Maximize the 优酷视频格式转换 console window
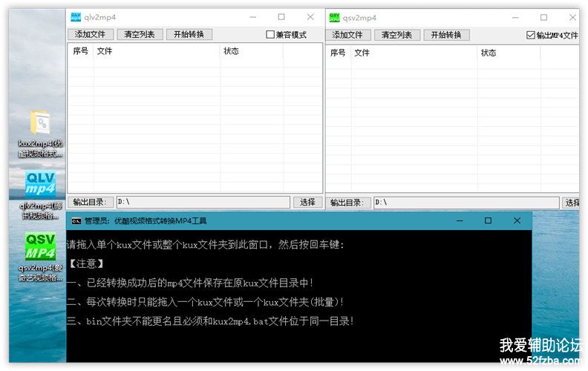This screenshot has height=371, width=588. click(488, 220)
